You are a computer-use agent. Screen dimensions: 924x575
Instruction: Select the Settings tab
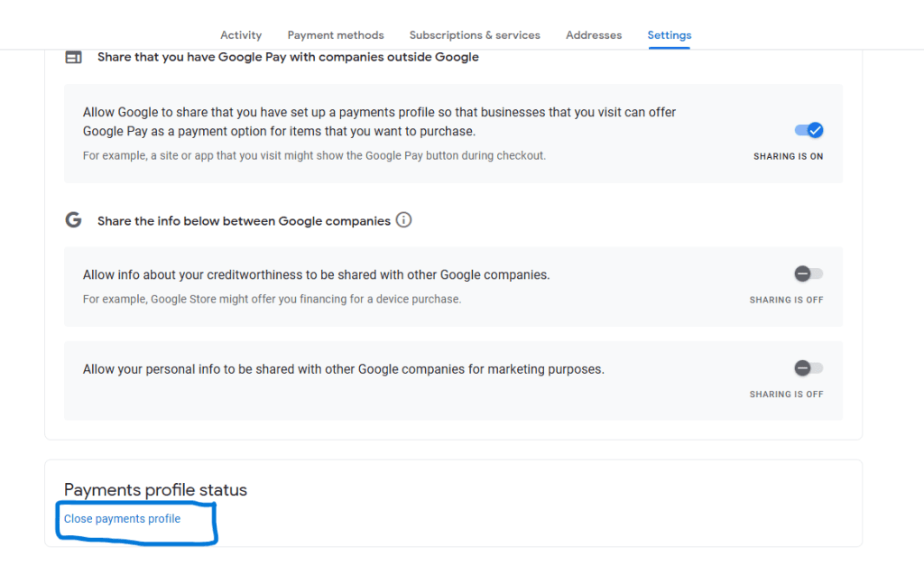pos(670,35)
